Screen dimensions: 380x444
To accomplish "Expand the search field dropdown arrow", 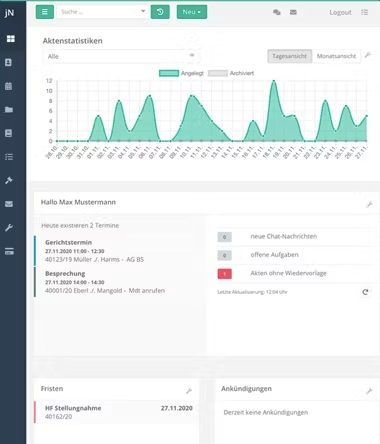I will coord(143,11).
